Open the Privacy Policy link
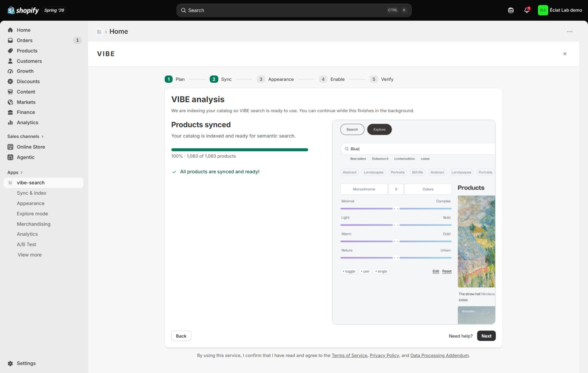 tap(384, 355)
